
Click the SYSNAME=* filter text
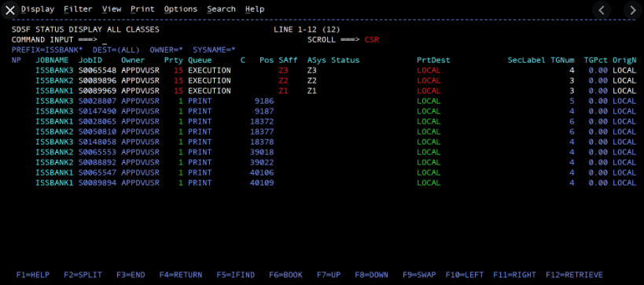click(x=215, y=50)
